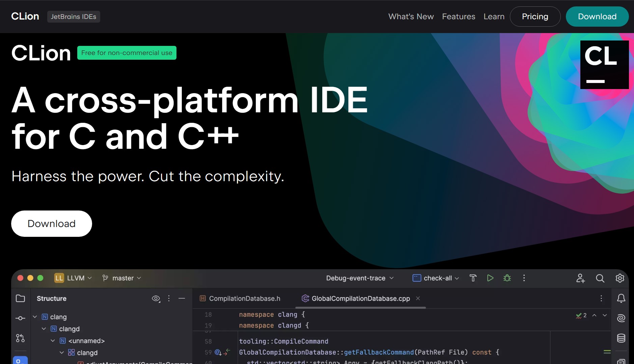Image resolution: width=634 pixels, height=364 pixels.
Task: Open the Notifications bell icon
Action: point(621,299)
